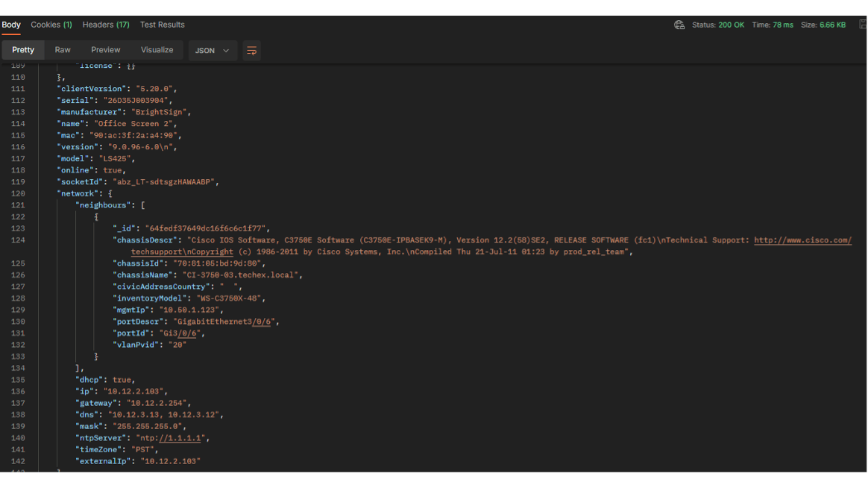Screen dimensions: 868x488
Task: Open the JSON format dropdown
Action: [x=213, y=51]
